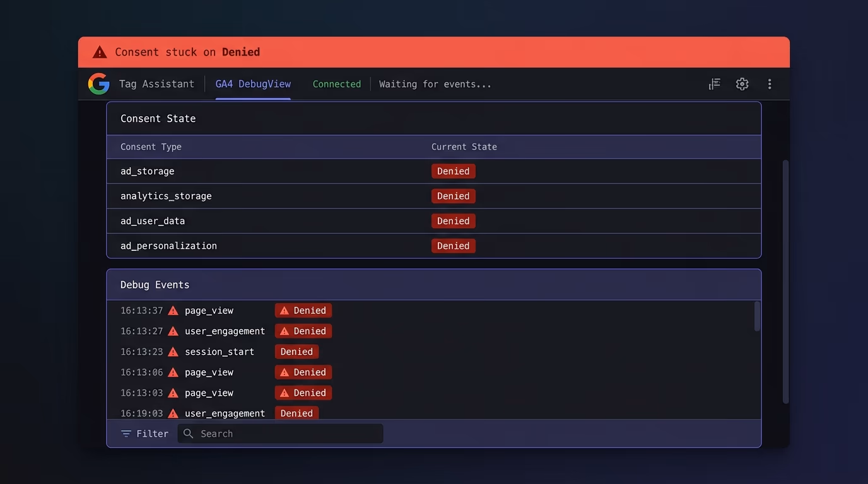Select the user_engagement event at 16:19:03

click(225, 413)
